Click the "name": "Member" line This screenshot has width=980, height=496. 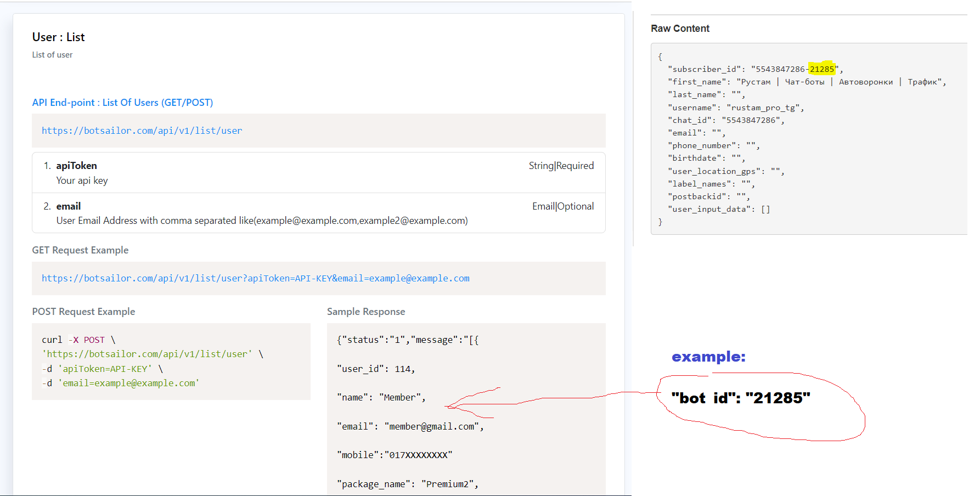(x=381, y=397)
